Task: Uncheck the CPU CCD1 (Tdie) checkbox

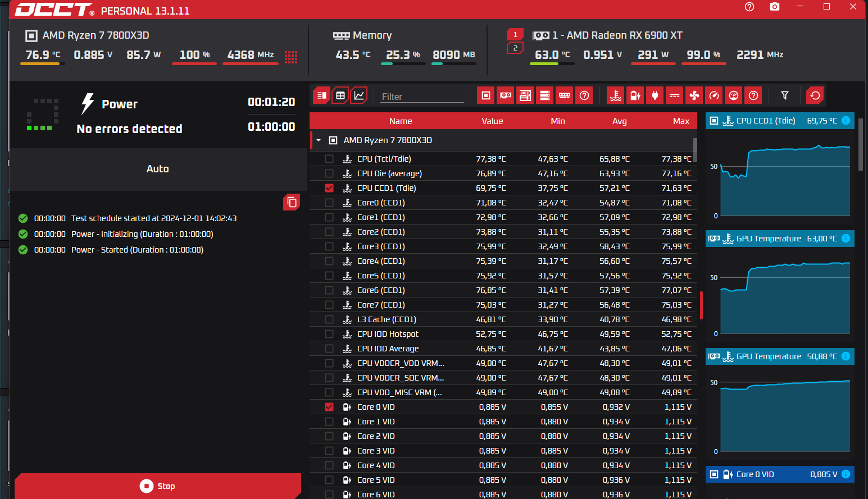Action: (x=329, y=188)
